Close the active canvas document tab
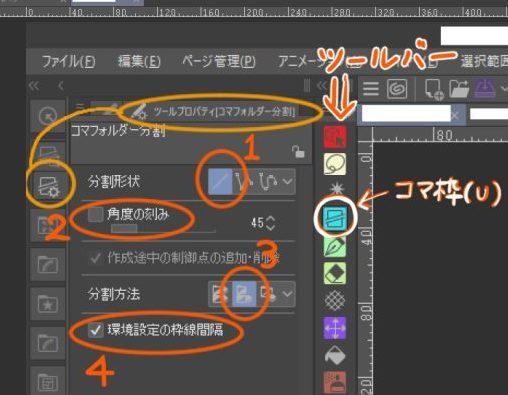This screenshot has width=508, height=395. click(454, 116)
